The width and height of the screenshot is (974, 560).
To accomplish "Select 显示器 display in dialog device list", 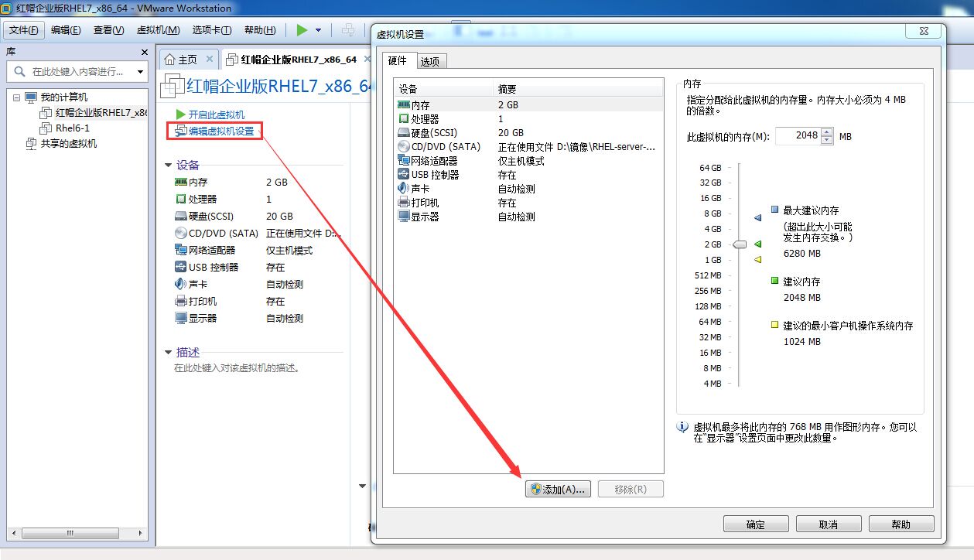I will click(x=425, y=217).
